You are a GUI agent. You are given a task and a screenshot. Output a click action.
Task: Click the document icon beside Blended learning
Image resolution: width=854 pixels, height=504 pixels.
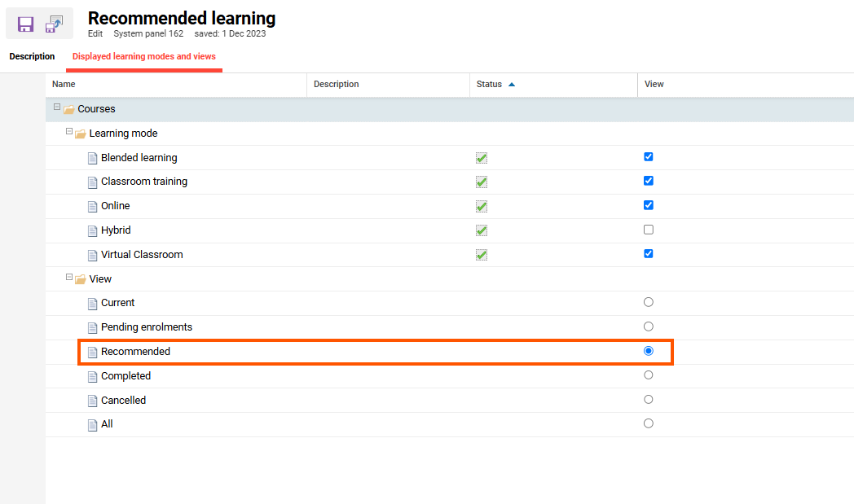point(92,158)
